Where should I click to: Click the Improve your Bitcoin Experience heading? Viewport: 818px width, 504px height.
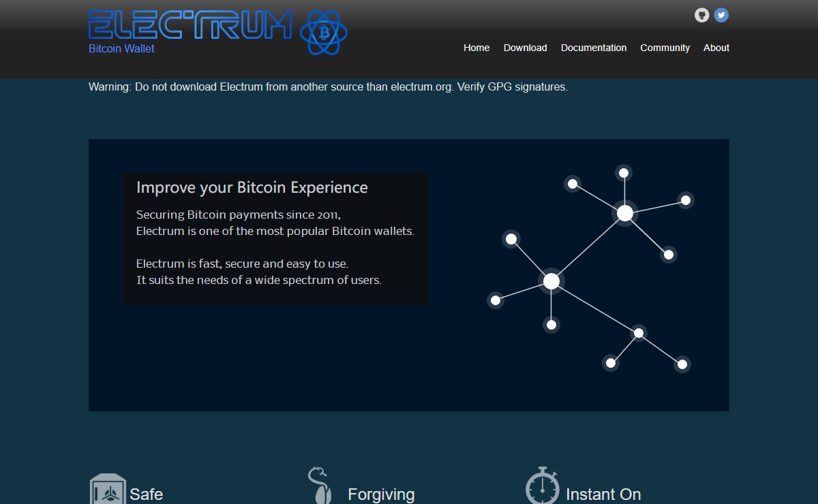(x=252, y=187)
